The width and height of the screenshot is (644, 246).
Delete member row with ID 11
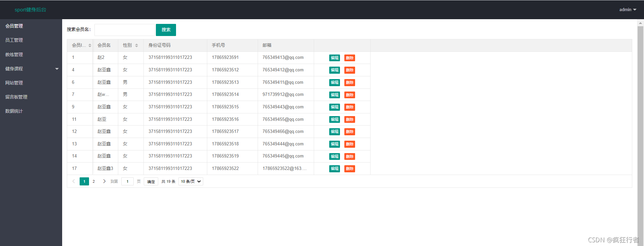350,119
